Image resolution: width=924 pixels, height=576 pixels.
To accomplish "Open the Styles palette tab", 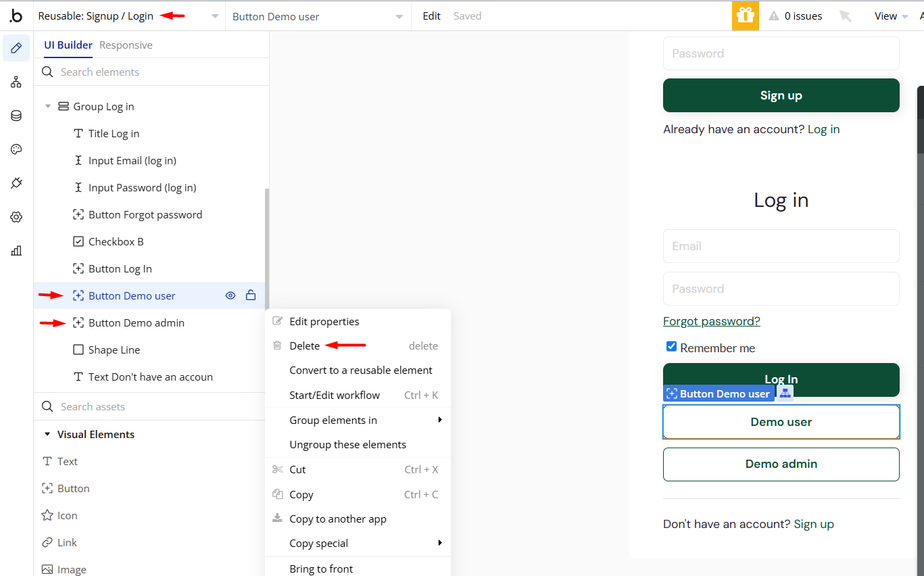I will coord(16,149).
